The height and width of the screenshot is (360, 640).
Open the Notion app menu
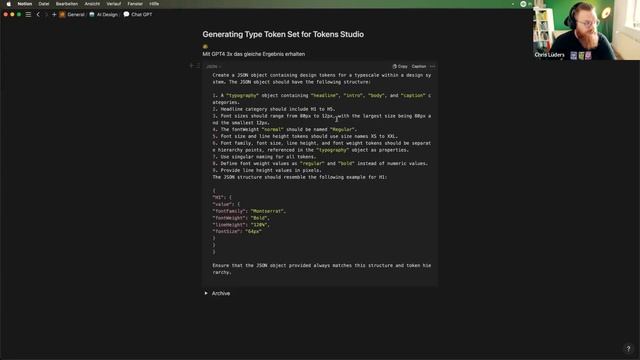tap(24, 4)
